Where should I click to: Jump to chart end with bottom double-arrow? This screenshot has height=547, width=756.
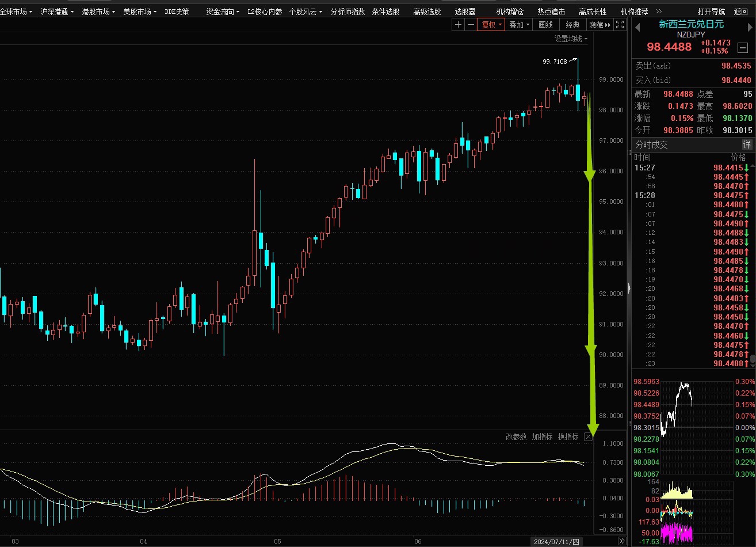coord(621,541)
